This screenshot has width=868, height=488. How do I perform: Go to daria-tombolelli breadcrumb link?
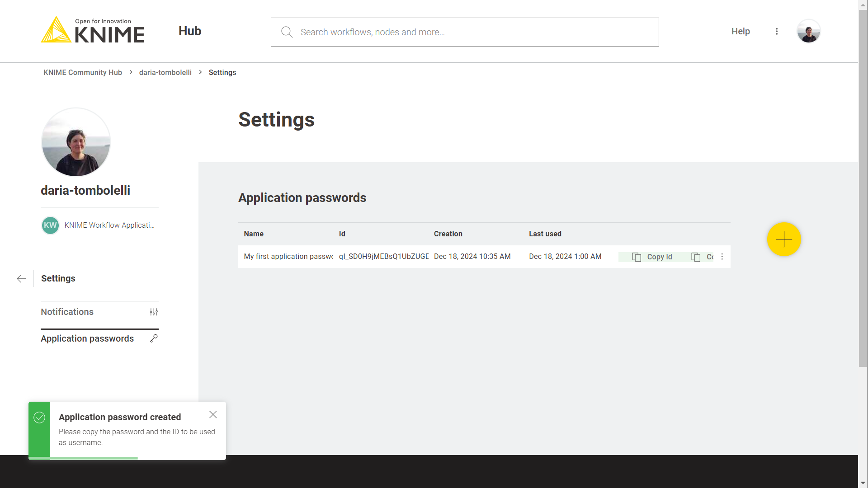[x=165, y=72]
